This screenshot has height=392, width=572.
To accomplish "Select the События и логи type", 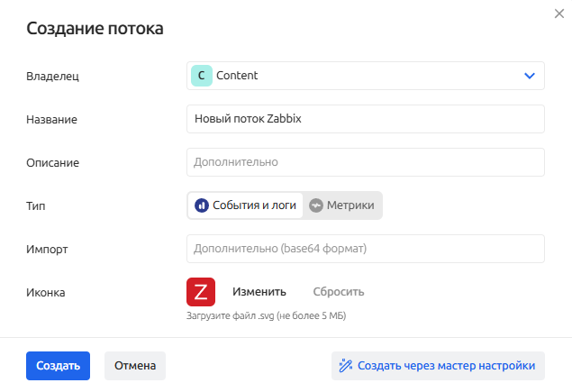I will click(x=246, y=205).
